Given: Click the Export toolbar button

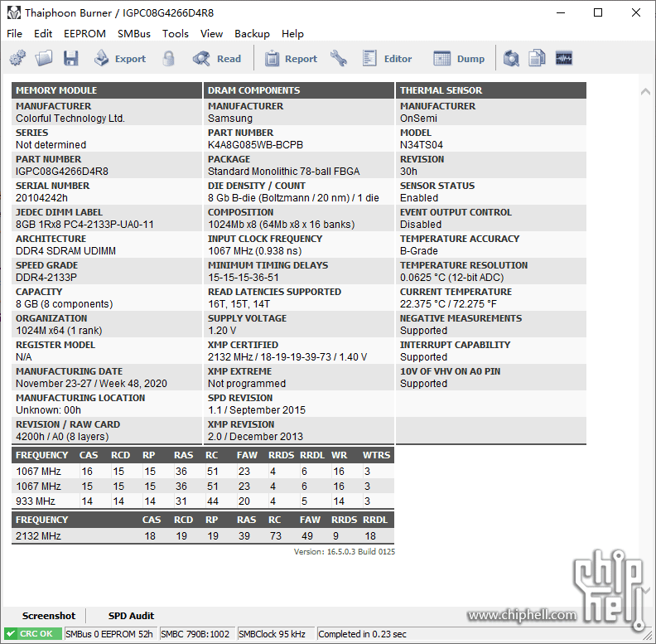Looking at the screenshot, I should pyautogui.click(x=119, y=59).
